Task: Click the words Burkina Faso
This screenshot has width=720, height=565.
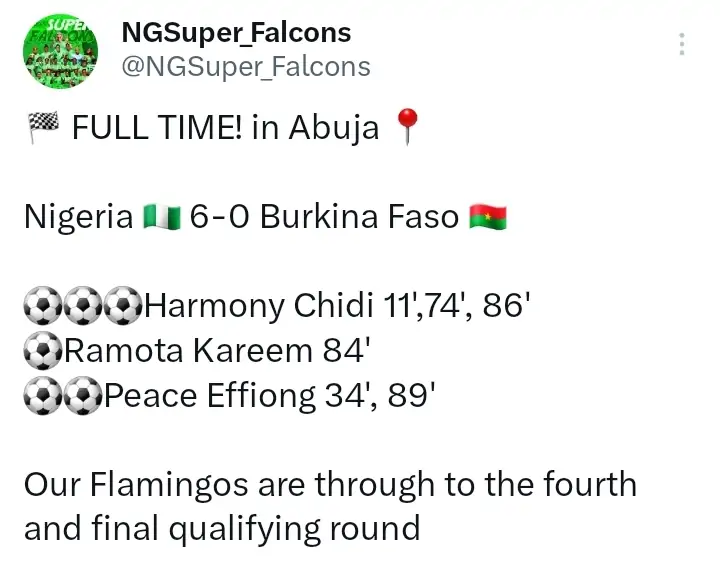Action: 359,217
